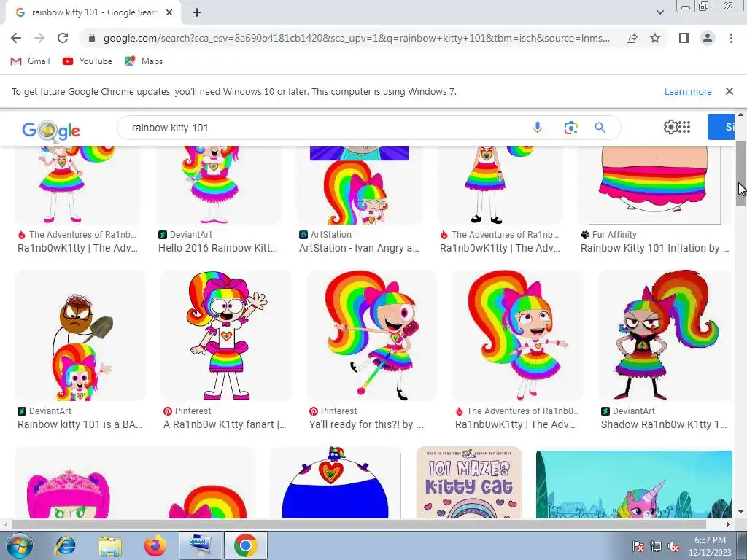Expand the tab search chevron
Viewport: 747px width, 560px height.
click(659, 12)
